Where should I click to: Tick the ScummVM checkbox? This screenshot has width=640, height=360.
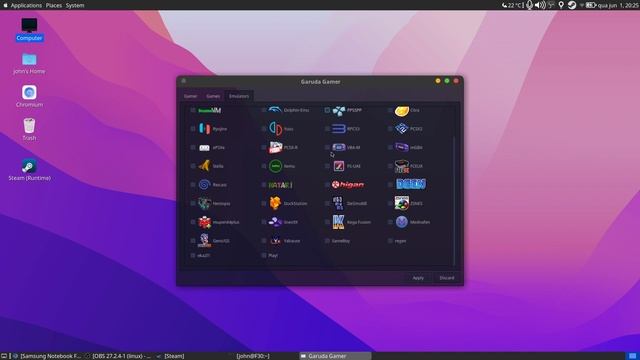click(193, 110)
